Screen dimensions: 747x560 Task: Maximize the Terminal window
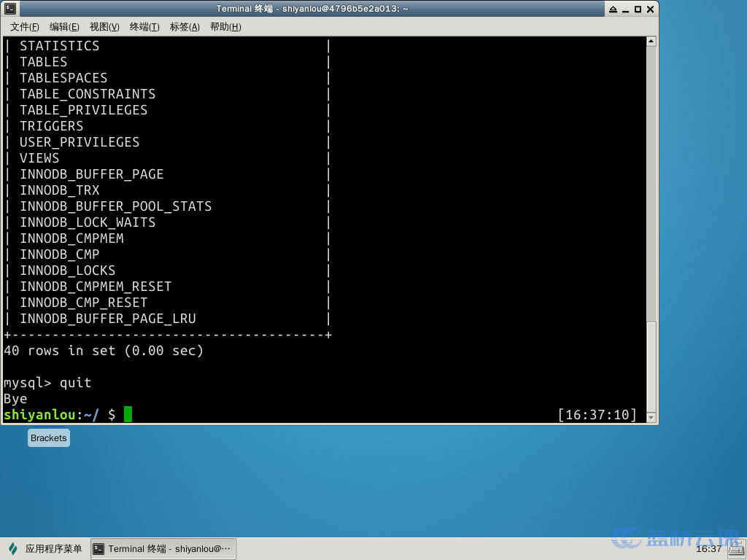click(638, 9)
